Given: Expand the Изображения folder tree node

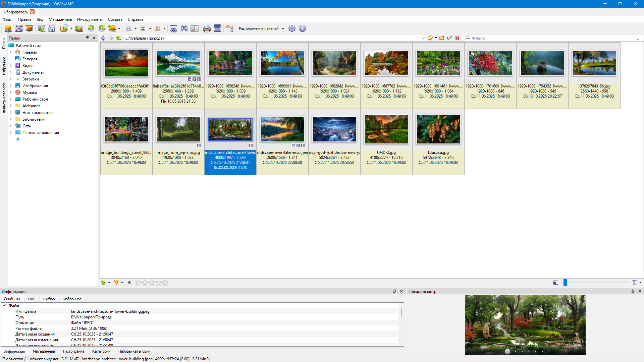Looking at the screenshot, I should (x=10, y=86).
